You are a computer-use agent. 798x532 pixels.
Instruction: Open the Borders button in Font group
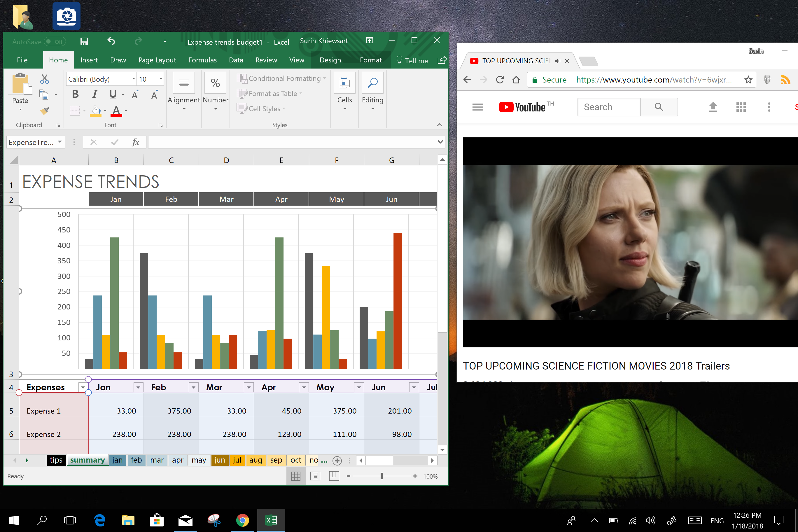(x=75, y=111)
